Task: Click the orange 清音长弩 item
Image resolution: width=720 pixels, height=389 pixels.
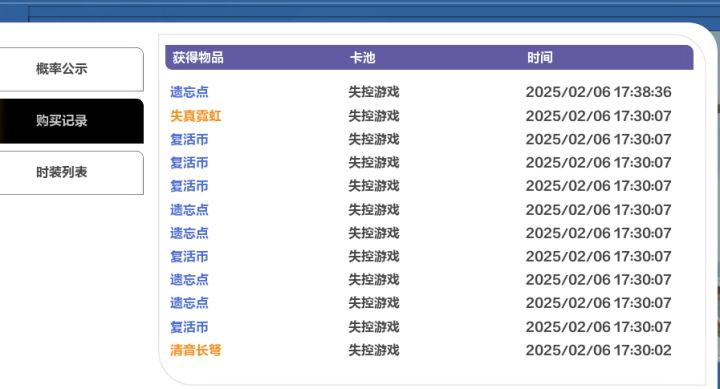Action: pyautogui.click(x=196, y=350)
